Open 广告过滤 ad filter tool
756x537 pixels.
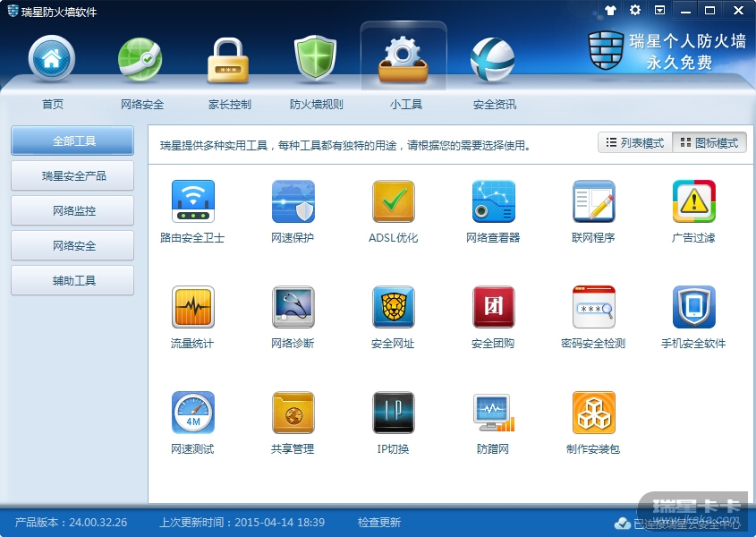pyautogui.click(x=693, y=201)
